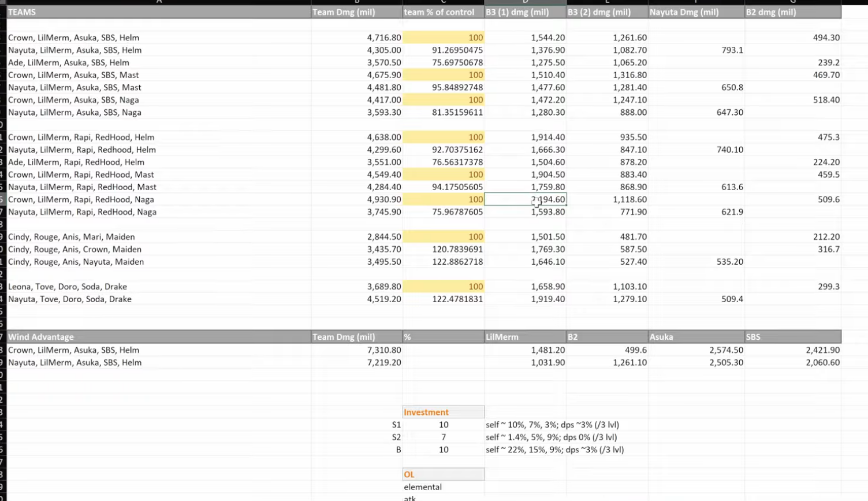Viewport: 868px width, 501px height.
Task: Select the "Nayuta, Tove, Doro, Soda, Drake" team cell
Action: pyautogui.click(x=159, y=299)
